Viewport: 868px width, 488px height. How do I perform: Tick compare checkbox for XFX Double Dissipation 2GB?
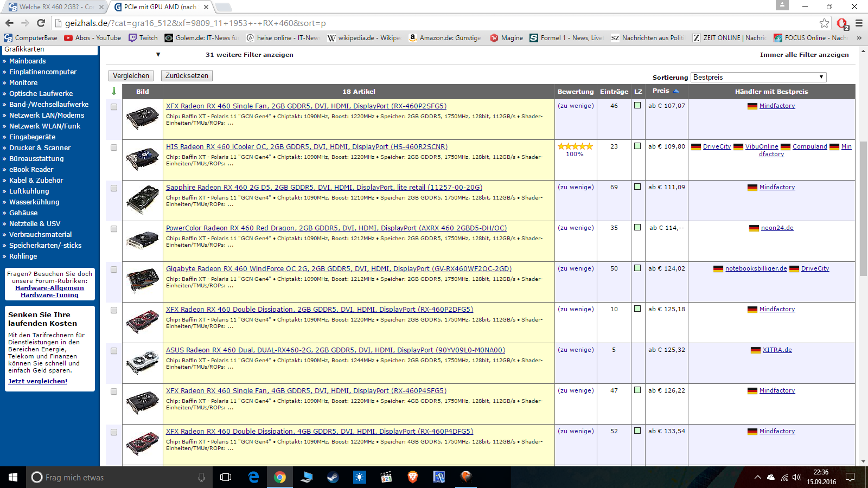coord(114,310)
